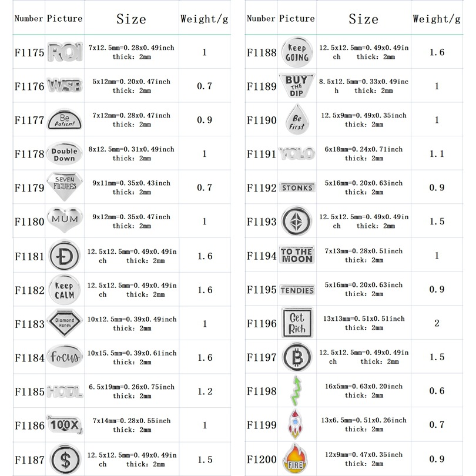Viewport: 476px width, 476px height.
Task: Click the dollar sign coin charm
Action: pyautogui.click(x=64, y=458)
